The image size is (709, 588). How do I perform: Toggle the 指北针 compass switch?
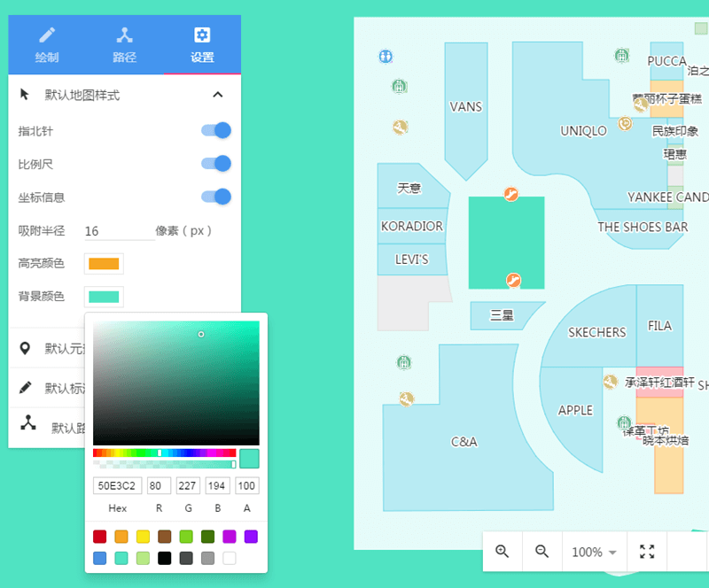216,130
